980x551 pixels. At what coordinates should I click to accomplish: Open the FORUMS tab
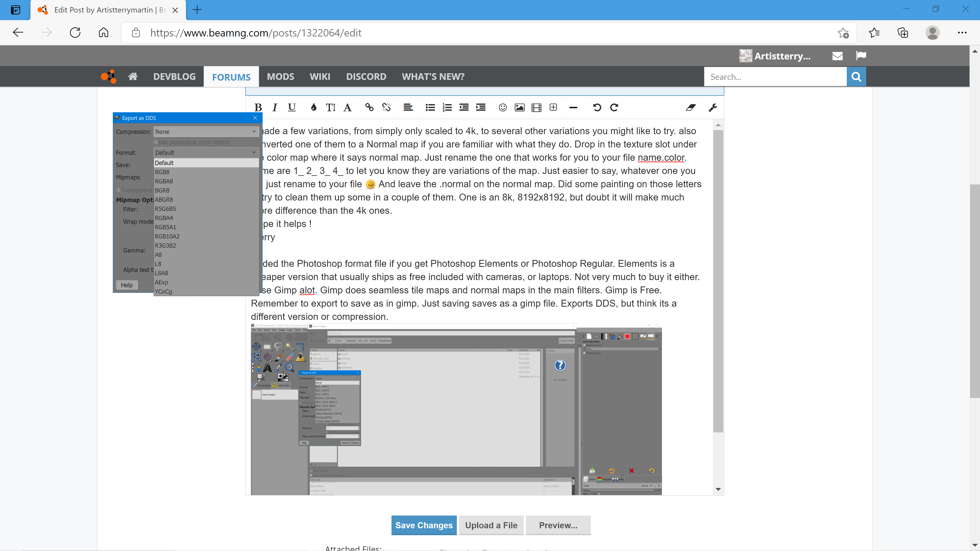coord(231,77)
